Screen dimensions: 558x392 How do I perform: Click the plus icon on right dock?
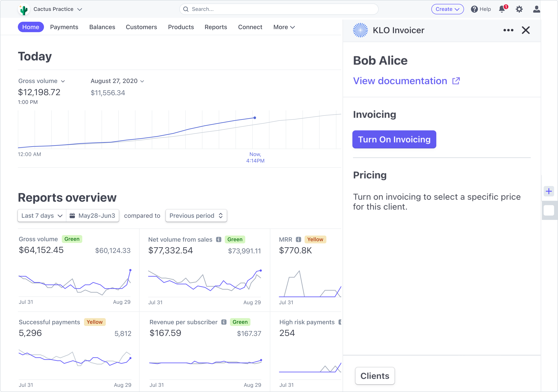click(549, 191)
